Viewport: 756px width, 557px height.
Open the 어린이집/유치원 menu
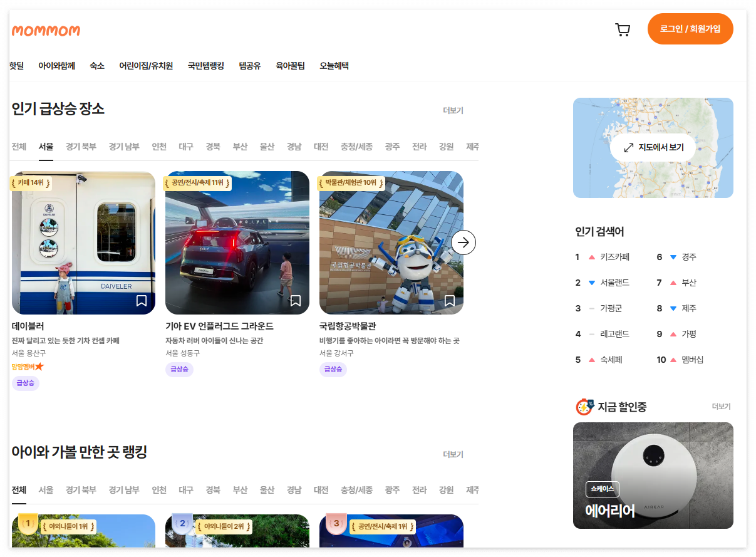coord(146,65)
